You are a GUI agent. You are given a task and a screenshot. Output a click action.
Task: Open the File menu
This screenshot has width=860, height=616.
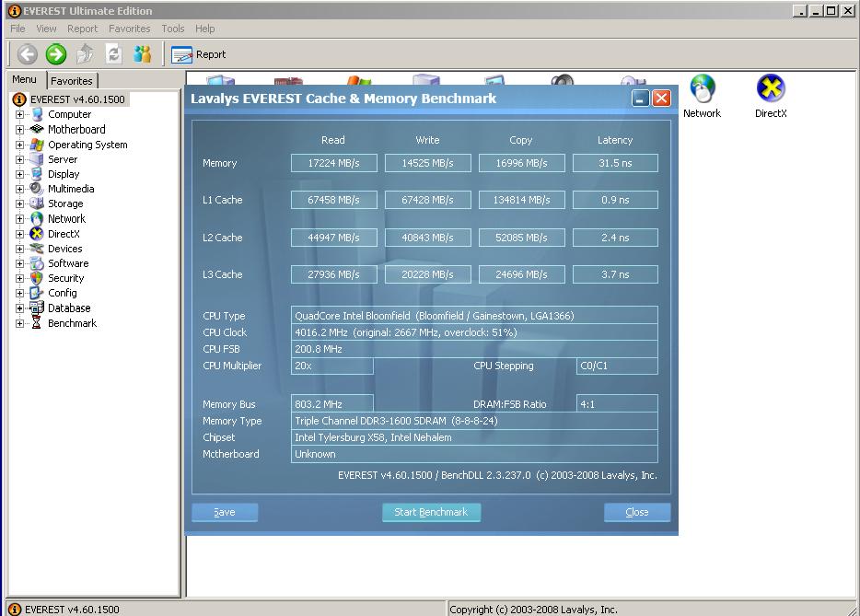[x=17, y=29]
